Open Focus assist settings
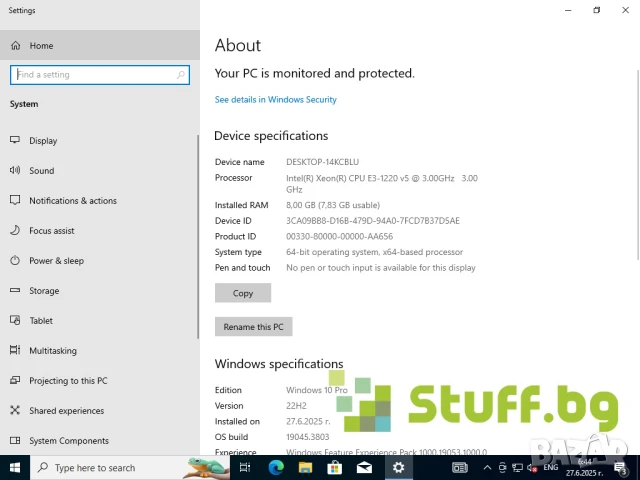 click(x=51, y=231)
